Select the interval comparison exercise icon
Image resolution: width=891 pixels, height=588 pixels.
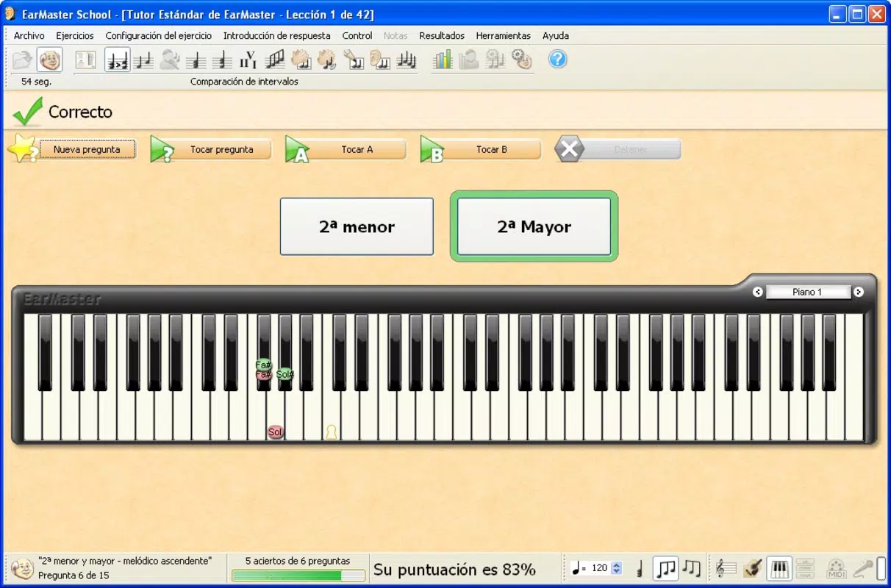117,60
